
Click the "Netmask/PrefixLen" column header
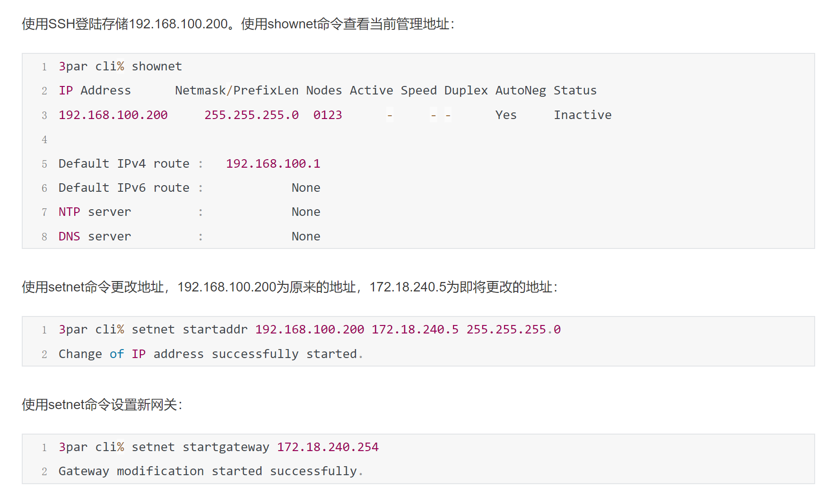point(236,91)
